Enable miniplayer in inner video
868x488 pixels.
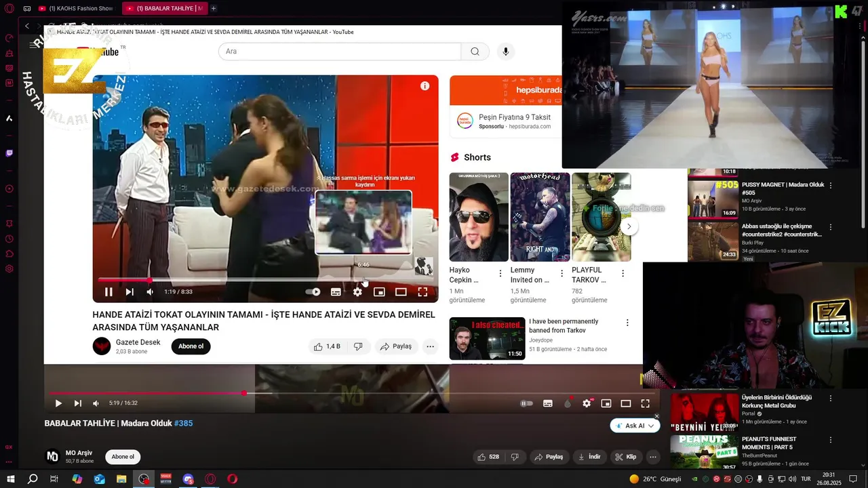pyautogui.click(x=379, y=292)
